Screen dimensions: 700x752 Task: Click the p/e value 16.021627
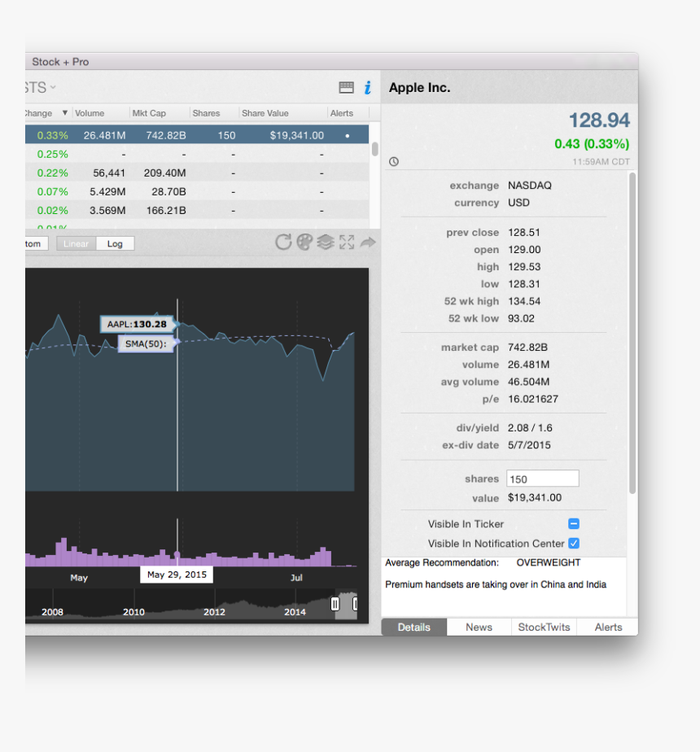coord(532,399)
